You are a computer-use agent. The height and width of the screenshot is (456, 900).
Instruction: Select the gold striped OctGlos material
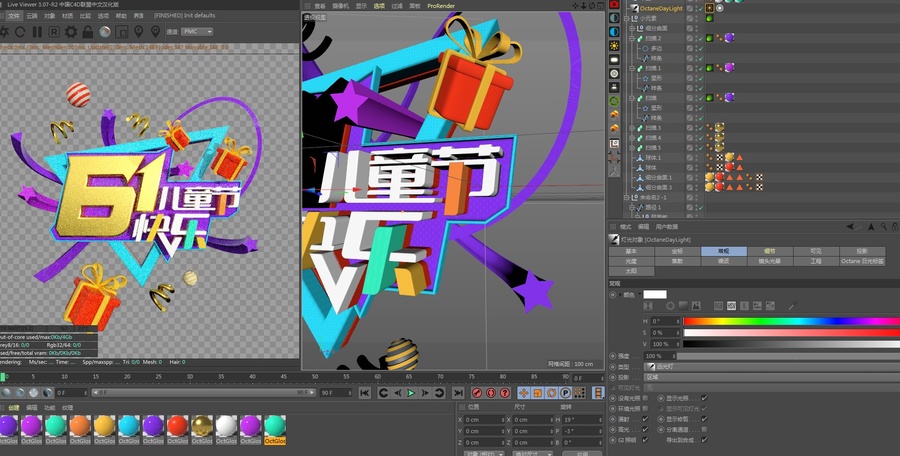202,430
